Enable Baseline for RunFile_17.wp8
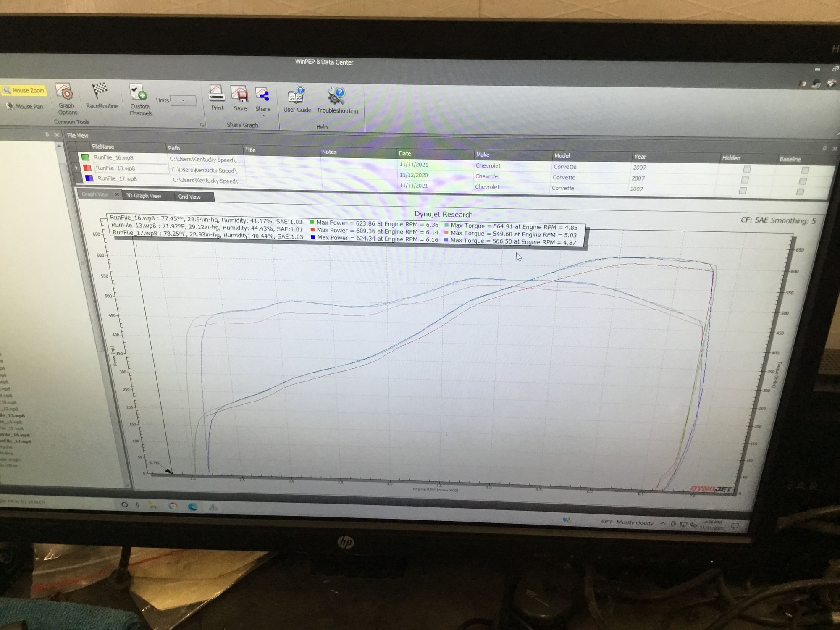Screen dimensions: 840x630 coord(800,192)
